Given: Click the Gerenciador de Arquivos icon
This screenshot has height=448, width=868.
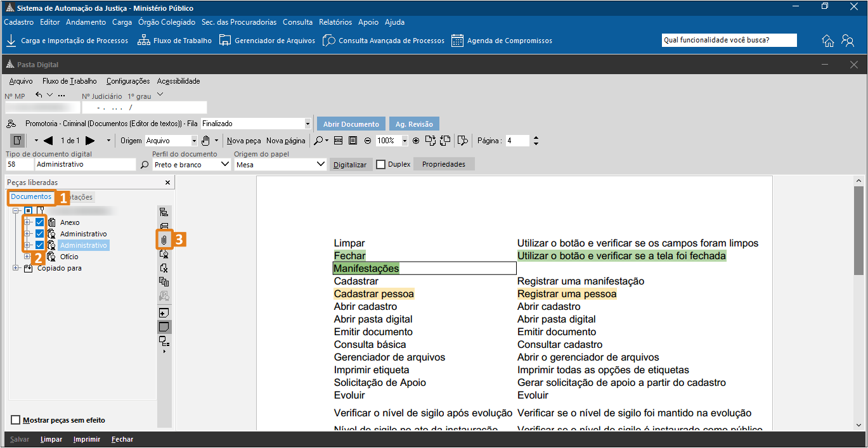Looking at the screenshot, I should 224,41.
